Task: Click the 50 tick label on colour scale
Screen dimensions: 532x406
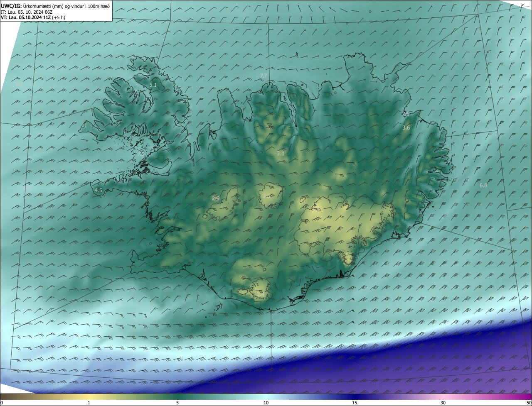Action: (529, 403)
